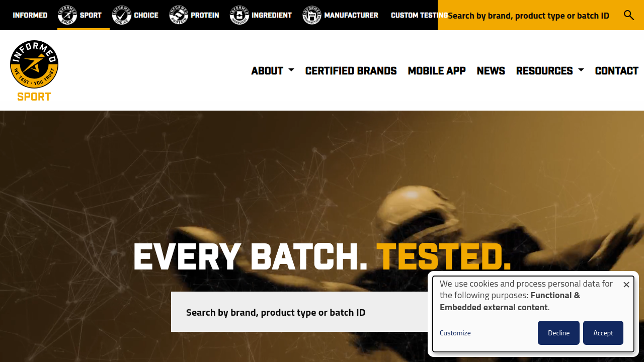Decline cookies in the consent banner
The width and height of the screenshot is (644, 362).
pos(558,333)
